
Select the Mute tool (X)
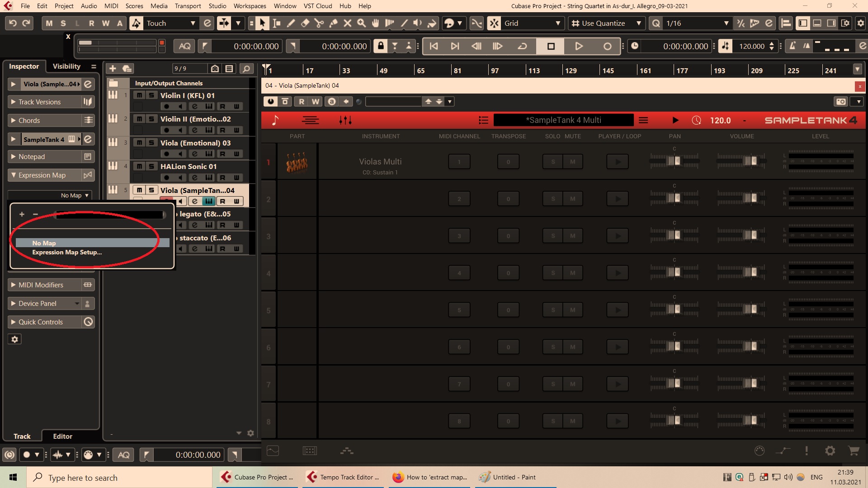(x=347, y=23)
